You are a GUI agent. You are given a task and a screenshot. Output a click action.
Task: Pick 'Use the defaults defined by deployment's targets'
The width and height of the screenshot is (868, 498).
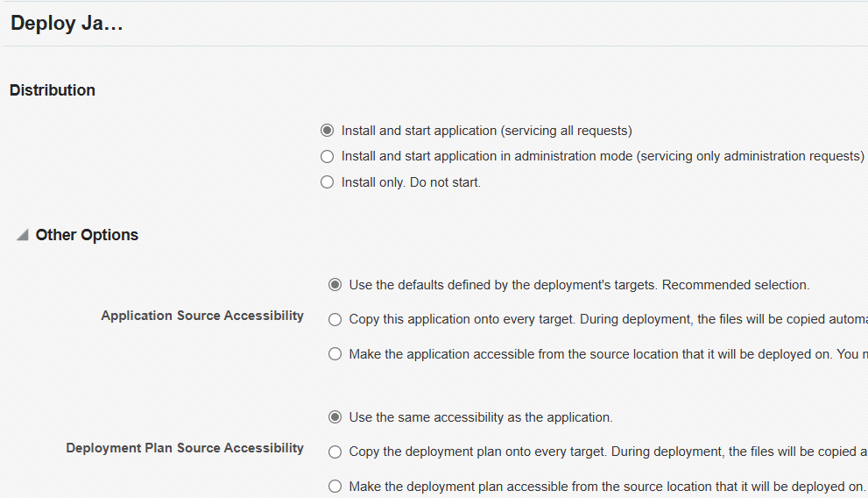[335, 285]
